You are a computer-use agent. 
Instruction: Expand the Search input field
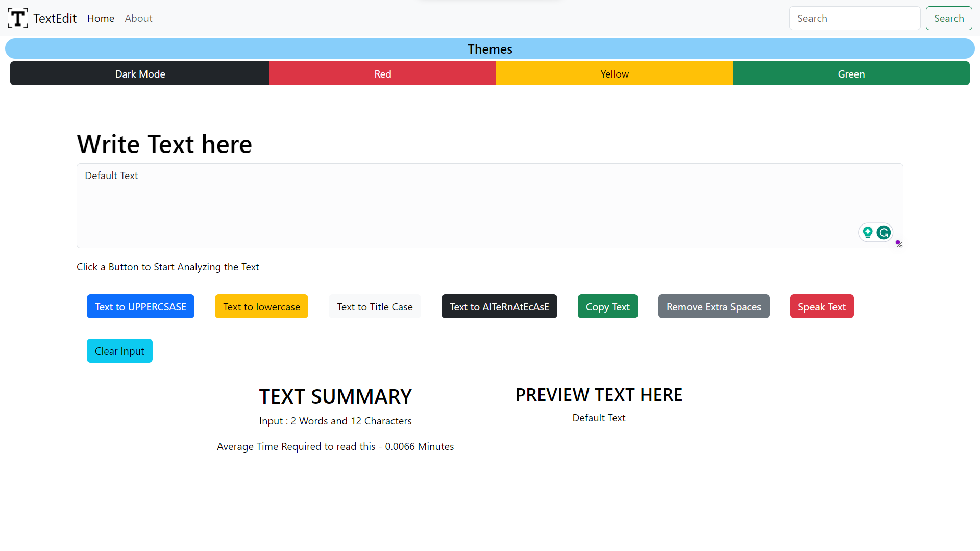854,18
